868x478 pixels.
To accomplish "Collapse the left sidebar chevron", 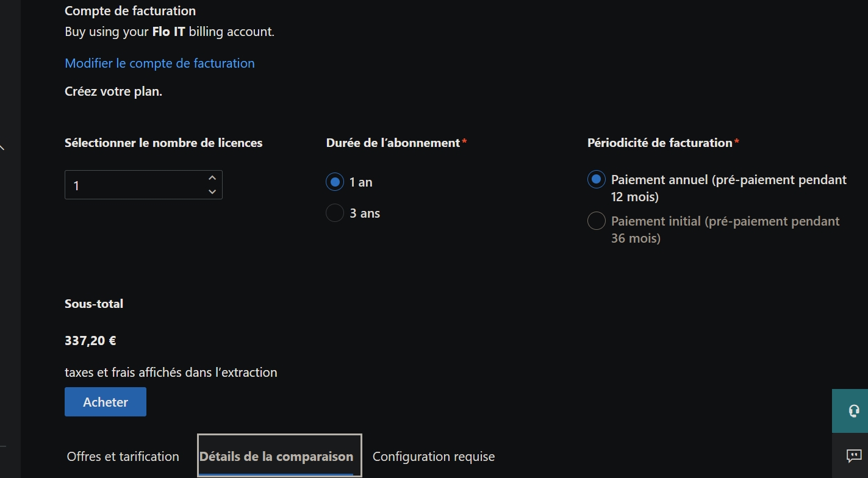I will [x=2, y=147].
